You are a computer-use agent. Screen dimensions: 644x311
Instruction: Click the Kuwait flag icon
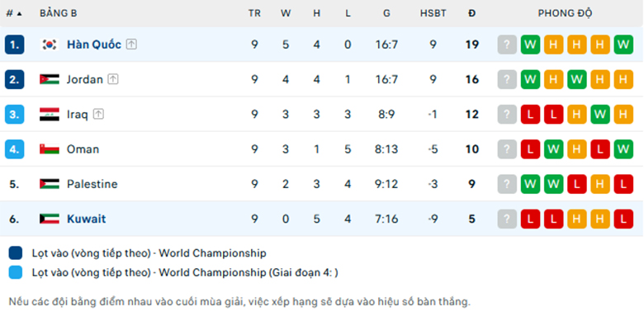click(x=50, y=219)
